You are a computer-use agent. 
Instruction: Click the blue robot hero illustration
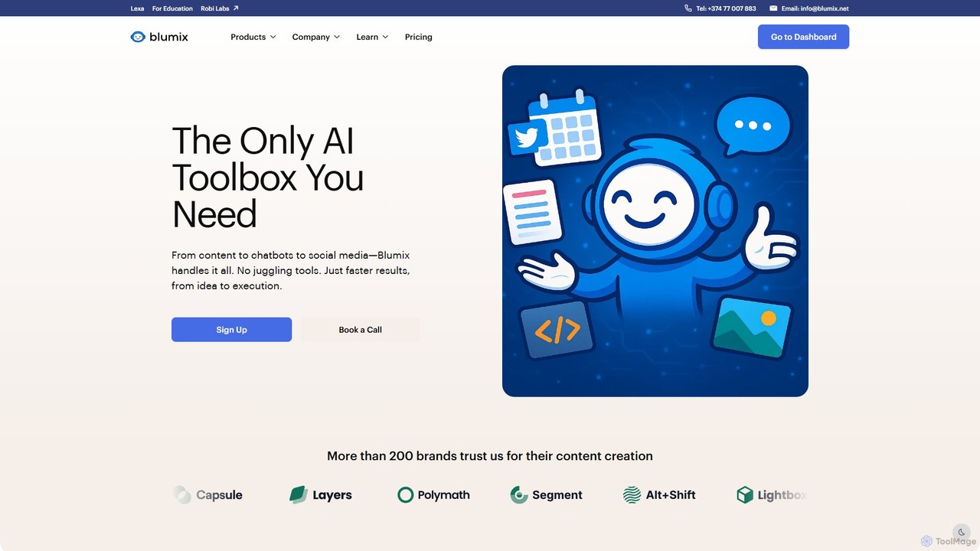[655, 231]
